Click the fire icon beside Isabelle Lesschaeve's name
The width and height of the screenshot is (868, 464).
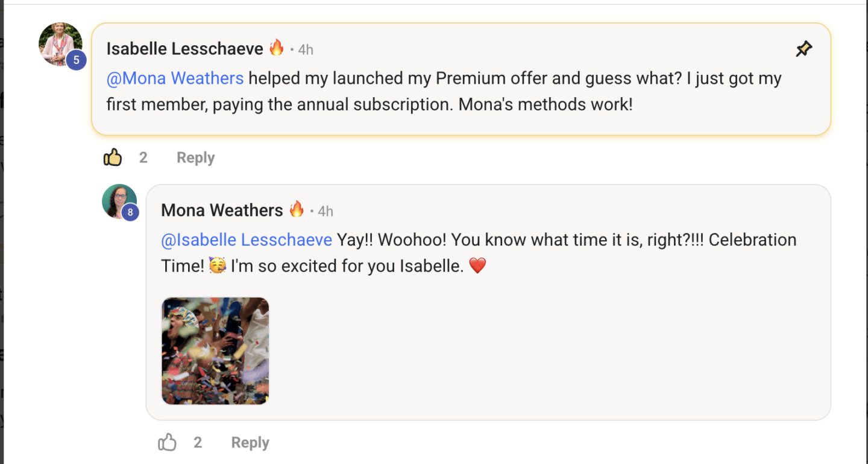pos(277,48)
